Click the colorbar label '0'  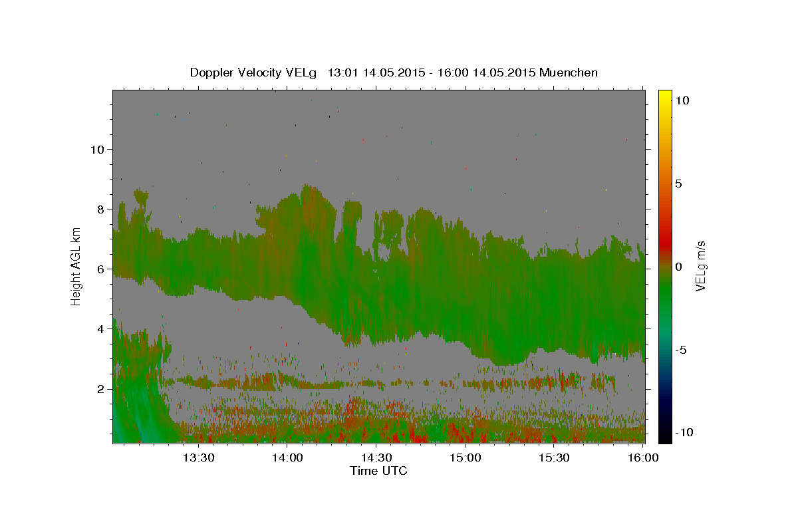pyautogui.click(x=678, y=267)
